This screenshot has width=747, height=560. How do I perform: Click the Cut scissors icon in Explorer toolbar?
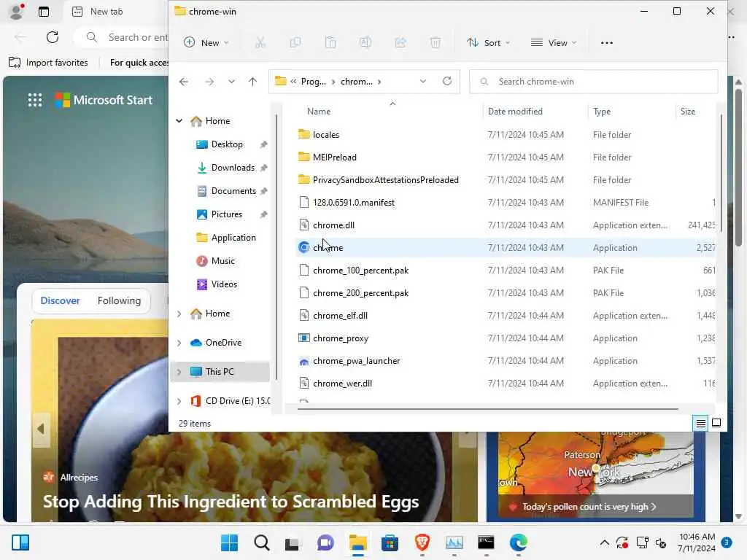pyautogui.click(x=260, y=43)
